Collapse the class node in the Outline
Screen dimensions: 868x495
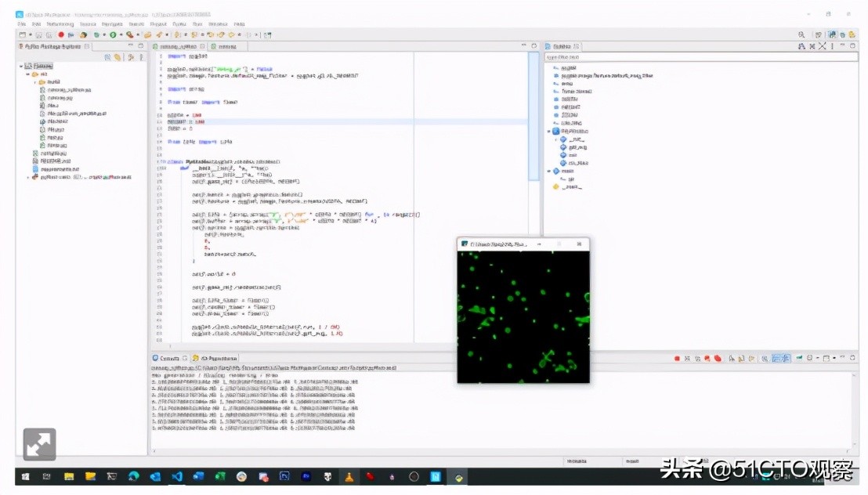(x=549, y=132)
